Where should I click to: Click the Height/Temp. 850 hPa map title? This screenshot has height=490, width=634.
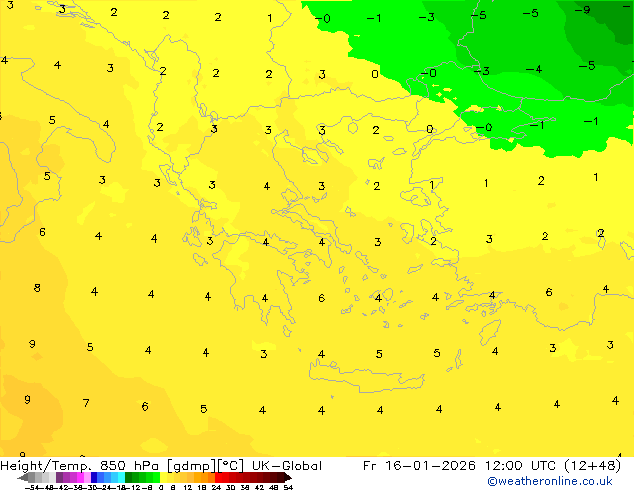[x=79, y=466]
